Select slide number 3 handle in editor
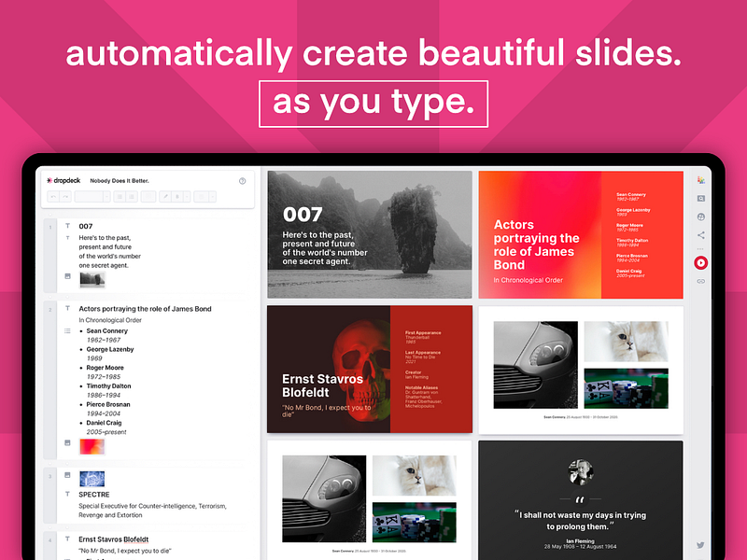 click(x=50, y=496)
